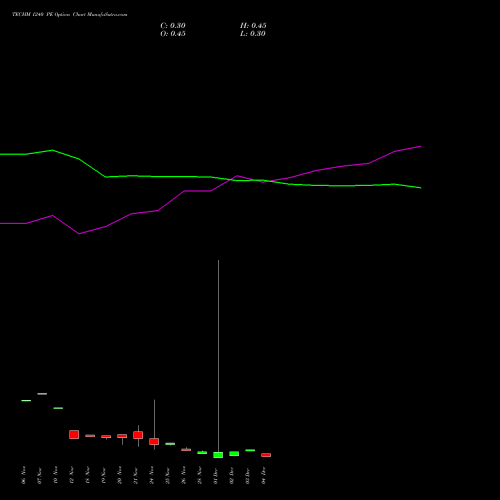Click the 24 Nov red candle body
The image size is (500, 500).
point(154,441)
